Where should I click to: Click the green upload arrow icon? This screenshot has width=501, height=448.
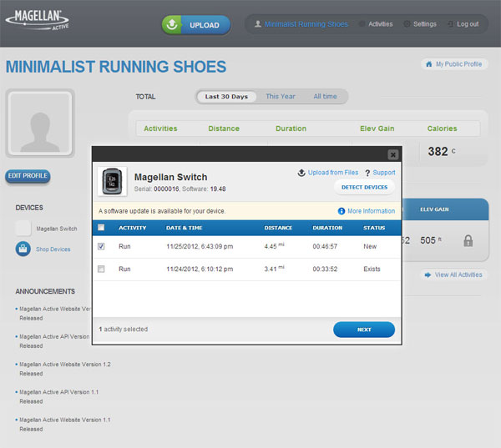point(172,24)
